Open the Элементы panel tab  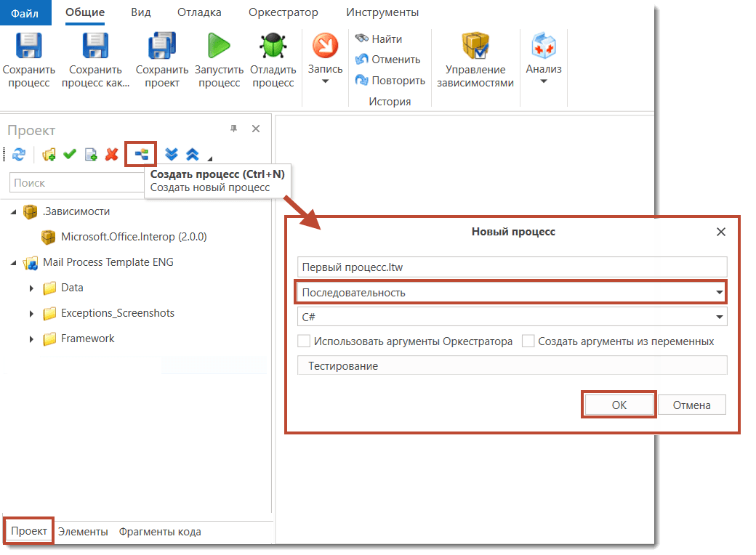(x=83, y=532)
